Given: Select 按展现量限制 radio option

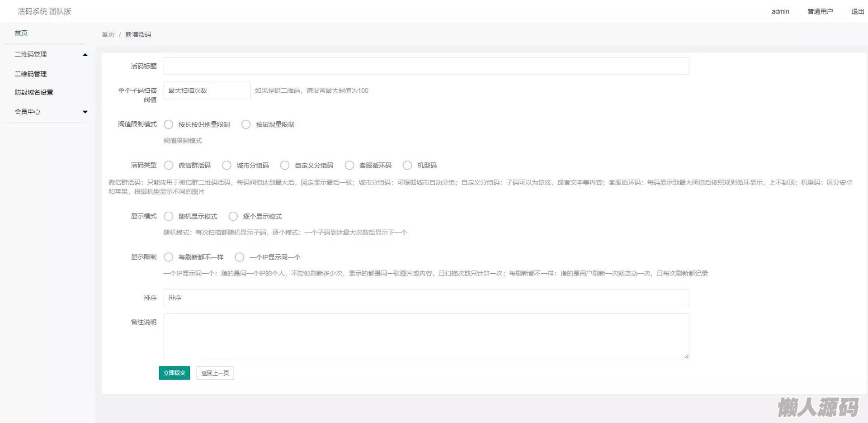Looking at the screenshot, I should (246, 124).
